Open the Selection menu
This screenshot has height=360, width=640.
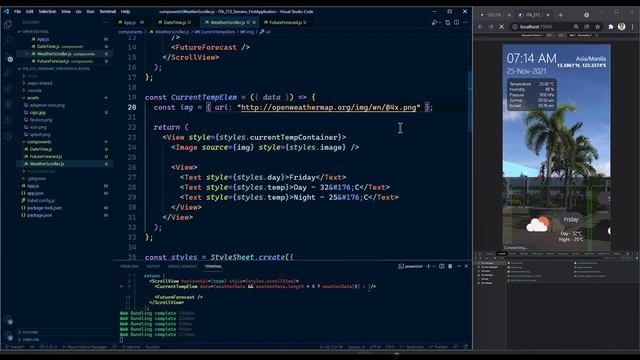(47, 11)
